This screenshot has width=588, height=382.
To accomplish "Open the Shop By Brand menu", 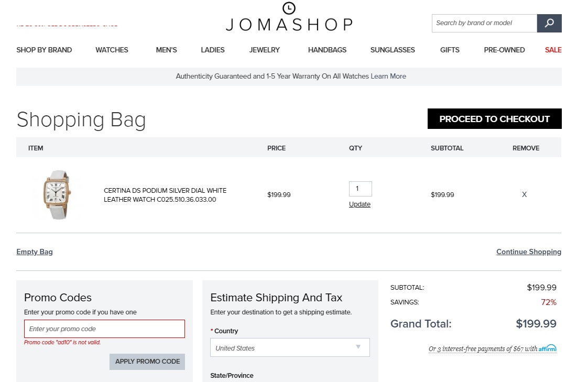I will point(44,50).
